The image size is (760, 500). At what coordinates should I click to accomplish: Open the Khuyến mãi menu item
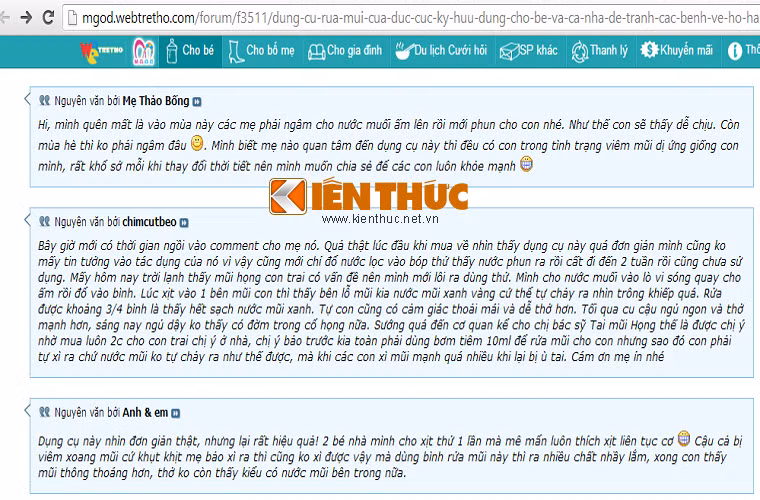point(677,51)
